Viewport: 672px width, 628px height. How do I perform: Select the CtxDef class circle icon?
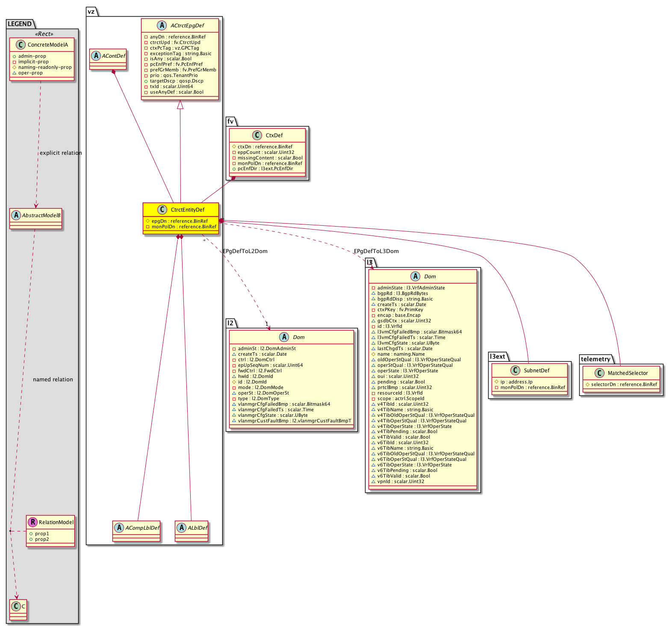click(x=257, y=136)
